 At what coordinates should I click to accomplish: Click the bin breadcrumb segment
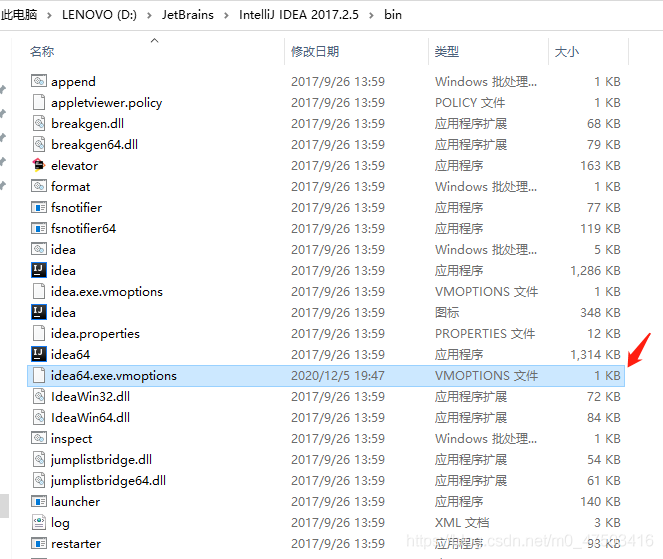coord(393,15)
